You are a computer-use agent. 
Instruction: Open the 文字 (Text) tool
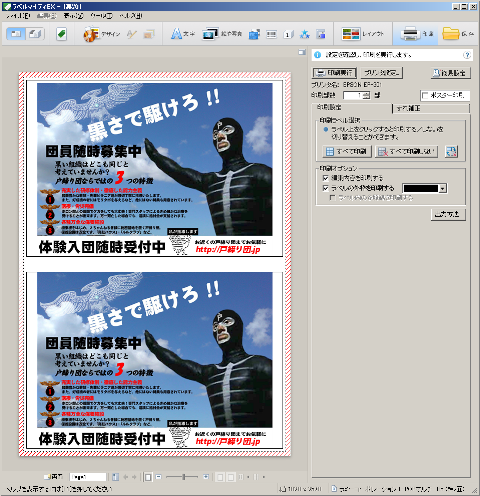pos(183,34)
